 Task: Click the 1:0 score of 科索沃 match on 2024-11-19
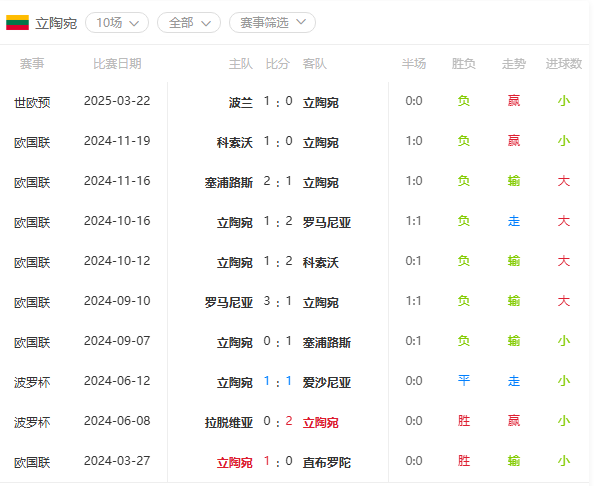point(278,142)
